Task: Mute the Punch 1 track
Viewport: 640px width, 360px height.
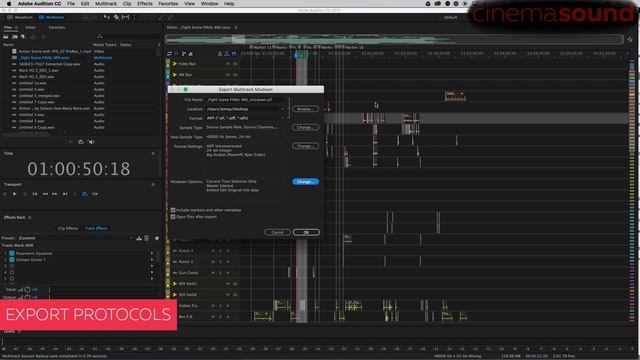Action: click(213, 251)
